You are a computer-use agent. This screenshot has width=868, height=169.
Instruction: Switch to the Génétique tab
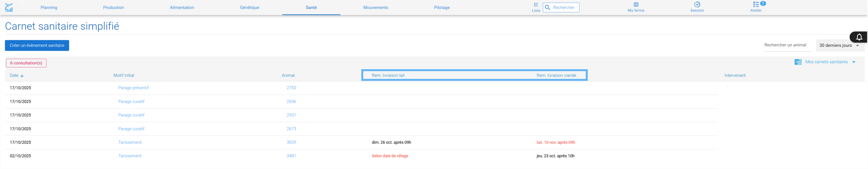[x=249, y=7]
